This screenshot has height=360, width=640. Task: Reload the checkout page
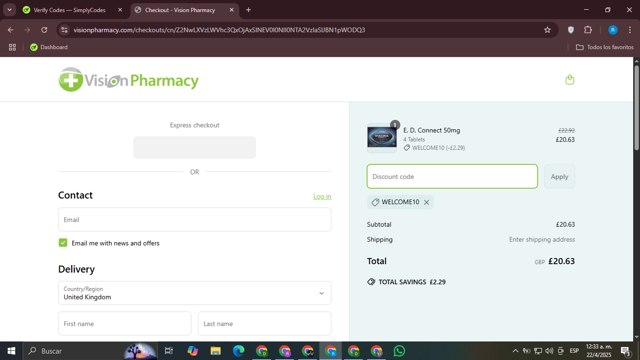(44, 30)
